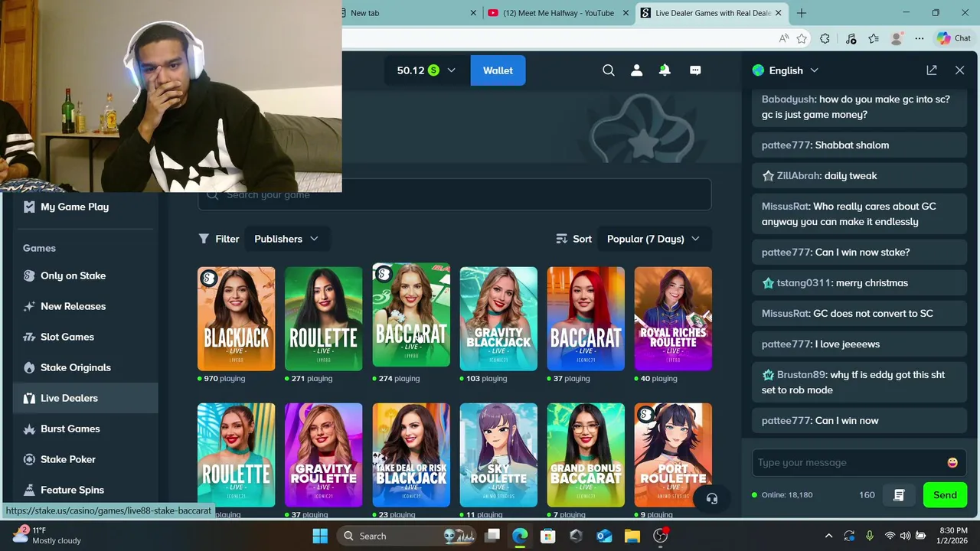Image resolution: width=980 pixels, height=551 pixels.
Task: Click the New Releases sparkle icon
Action: click(x=29, y=306)
